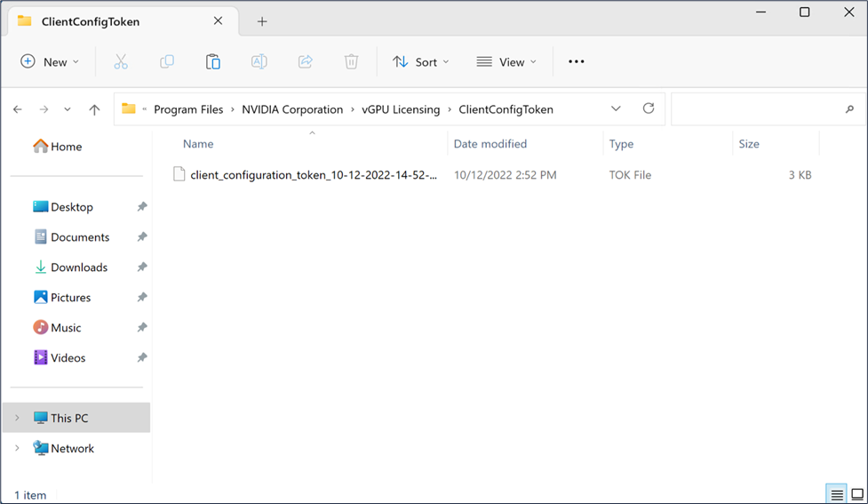868x504 pixels.
Task: Open the View layout dropdown
Action: tap(506, 61)
